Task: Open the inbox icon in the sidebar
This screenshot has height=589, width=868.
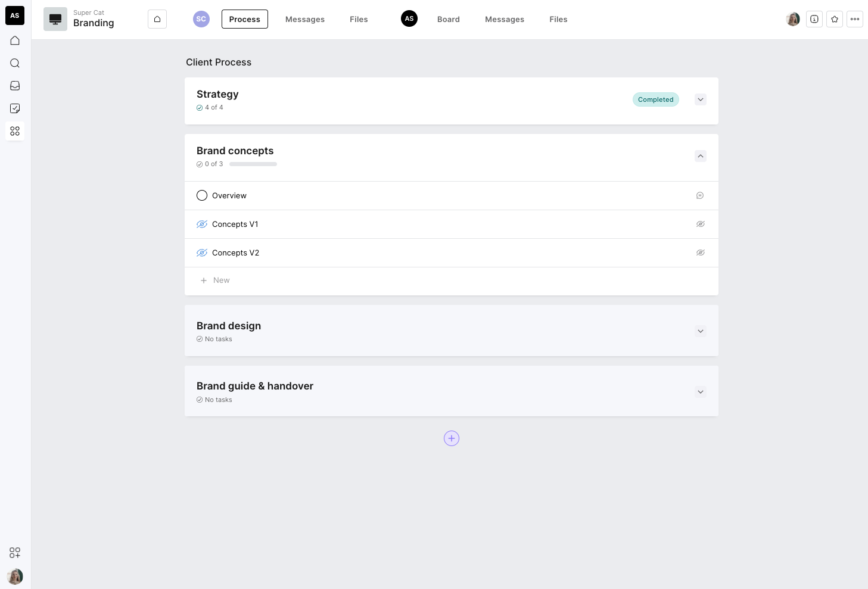Action: [15, 86]
